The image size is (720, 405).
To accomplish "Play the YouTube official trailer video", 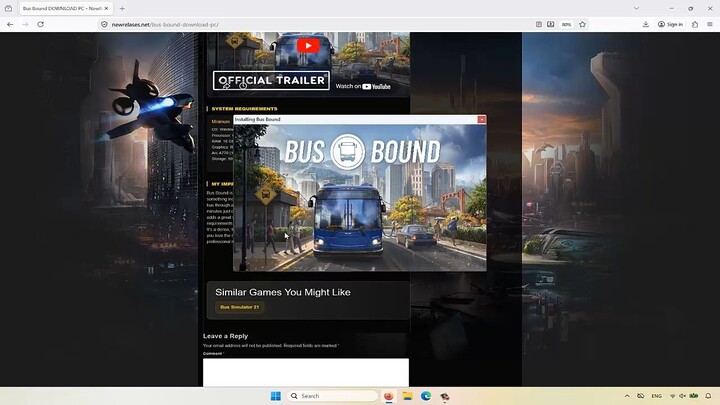I will (x=308, y=45).
